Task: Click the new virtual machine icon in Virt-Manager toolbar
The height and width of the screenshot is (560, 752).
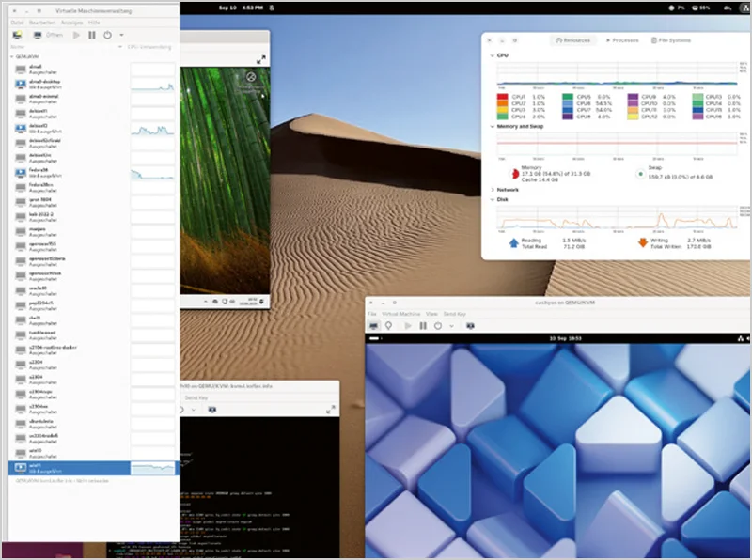Action: pyautogui.click(x=18, y=35)
